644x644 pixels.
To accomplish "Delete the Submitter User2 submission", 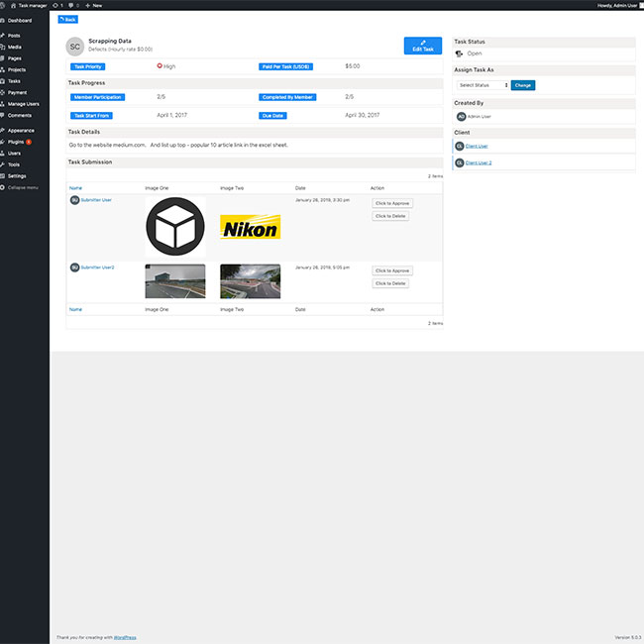I will pos(392,283).
